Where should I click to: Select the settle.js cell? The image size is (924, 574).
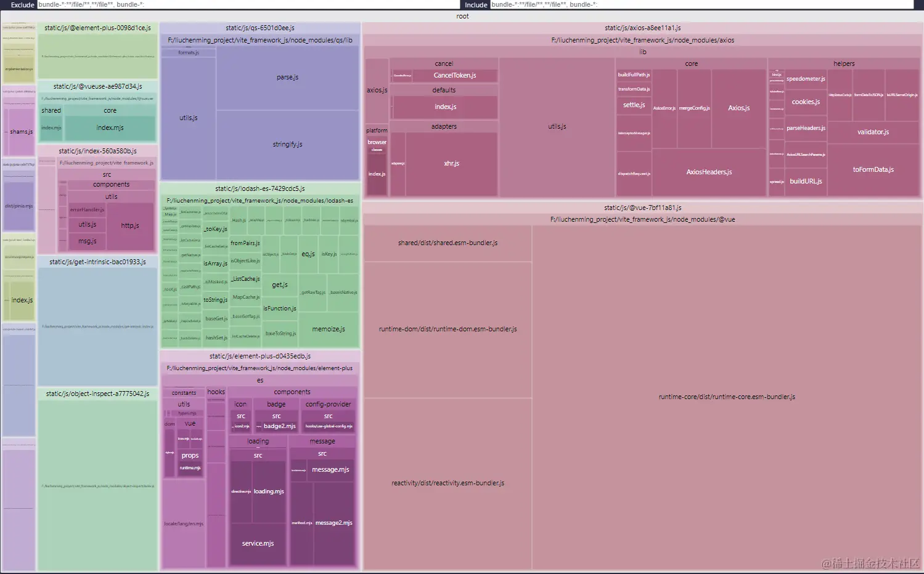(634, 105)
